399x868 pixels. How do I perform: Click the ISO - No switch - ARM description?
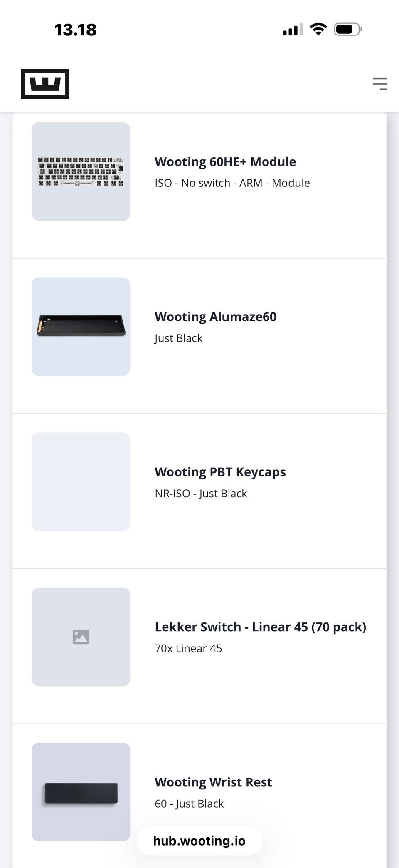point(232,183)
